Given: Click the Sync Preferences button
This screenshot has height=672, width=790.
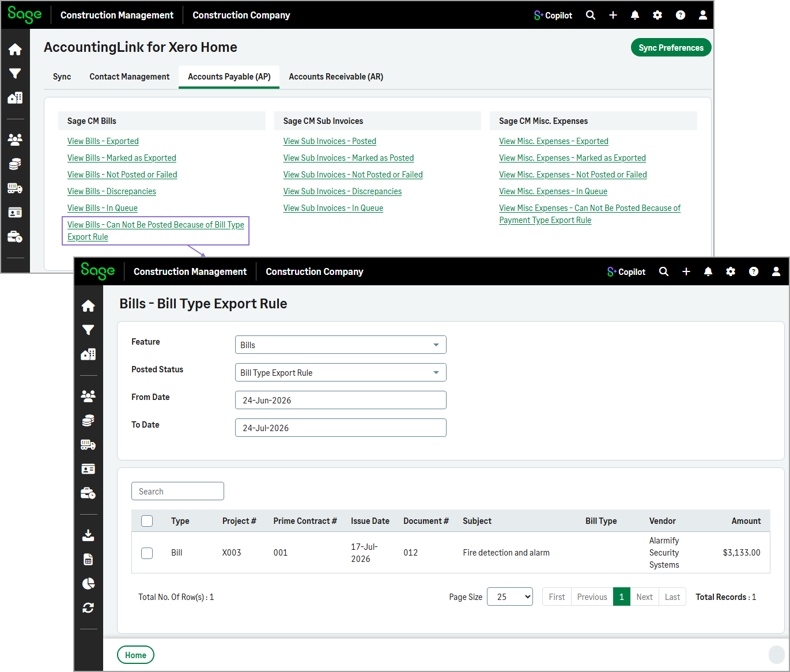Looking at the screenshot, I should (x=671, y=48).
